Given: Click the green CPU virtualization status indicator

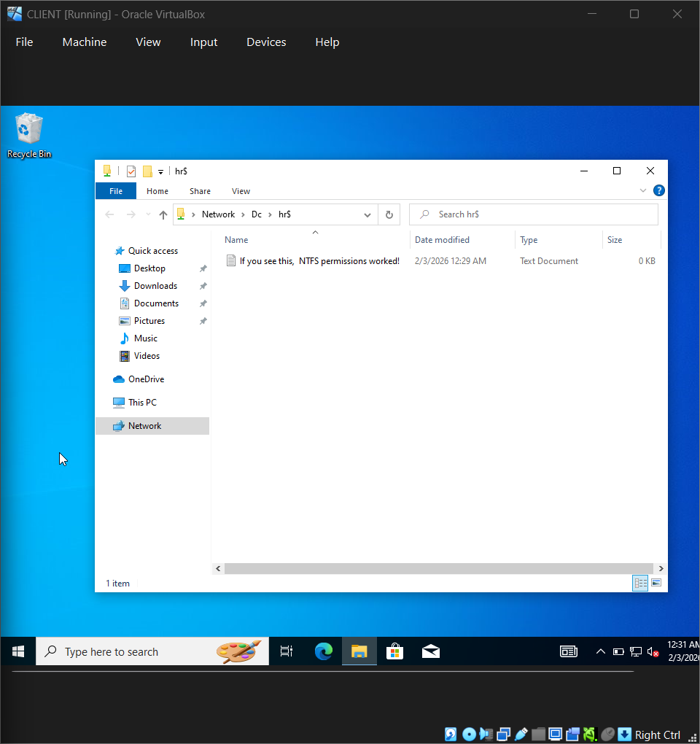Looking at the screenshot, I should coord(590,734).
